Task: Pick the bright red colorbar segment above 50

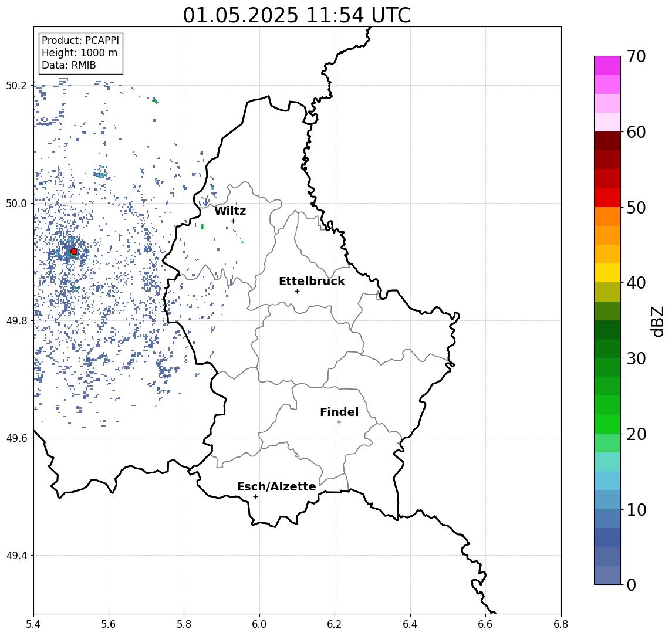Action: click(607, 198)
